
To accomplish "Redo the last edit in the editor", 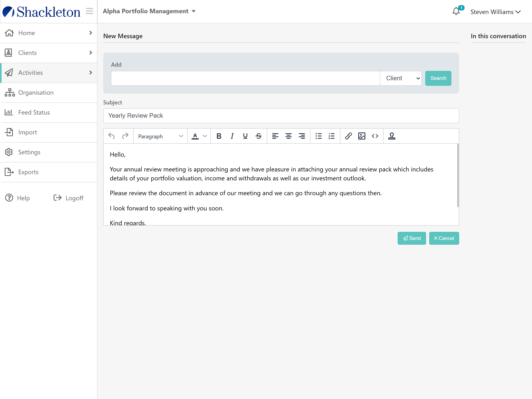I will click(125, 136).
